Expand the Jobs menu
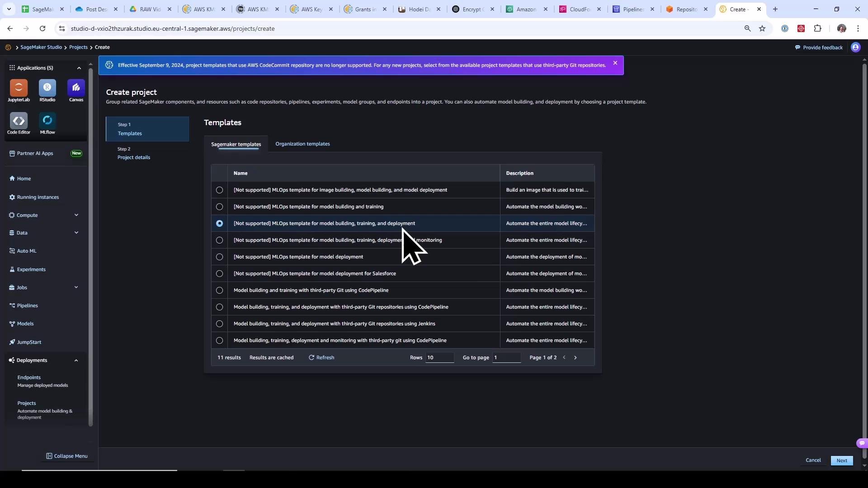868x488 pixels. tap(76, 287)
